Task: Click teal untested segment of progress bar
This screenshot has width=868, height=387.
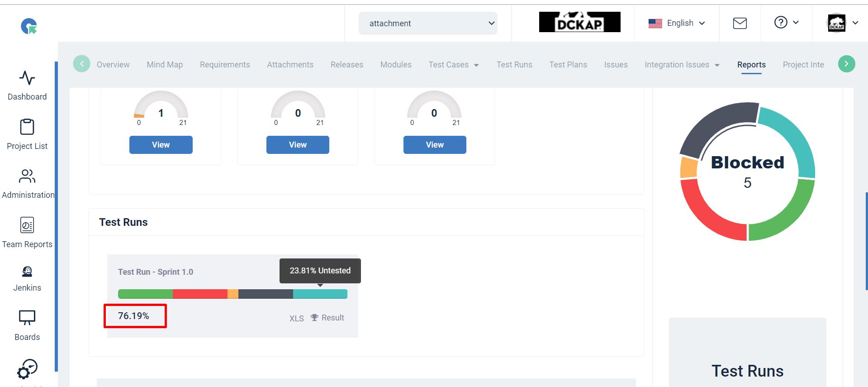Action: pos(320,294)
